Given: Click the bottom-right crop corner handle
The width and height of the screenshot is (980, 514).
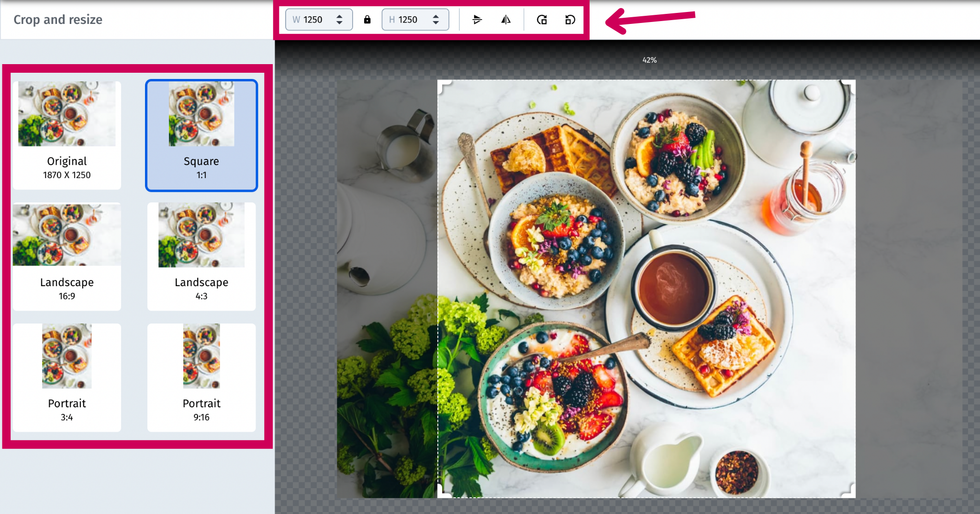Looking at the screenshot, I should click(x=849, y=492).
